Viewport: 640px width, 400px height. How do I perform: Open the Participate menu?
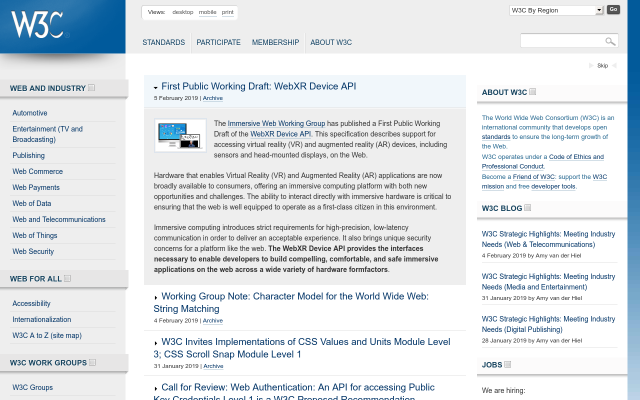(x=218, y=42)
